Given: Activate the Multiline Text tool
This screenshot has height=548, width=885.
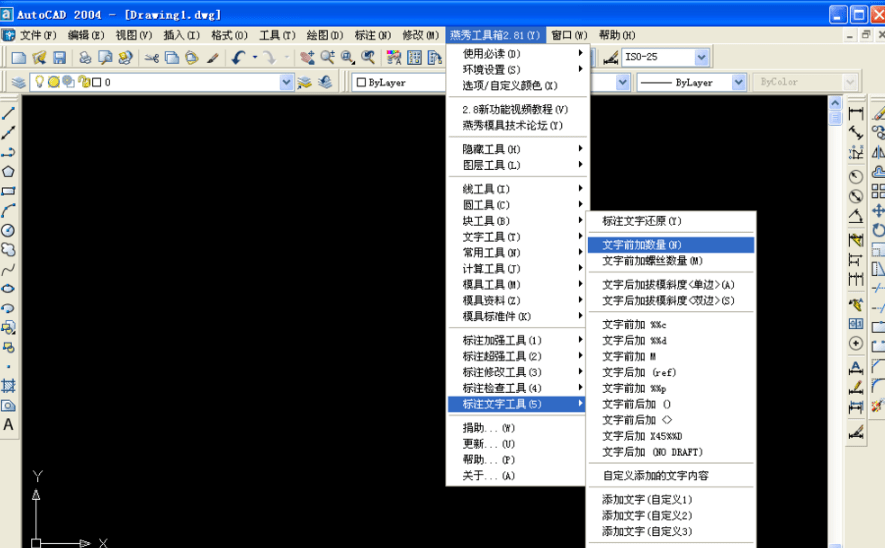Looking at the screenshot, I should 9,425.
